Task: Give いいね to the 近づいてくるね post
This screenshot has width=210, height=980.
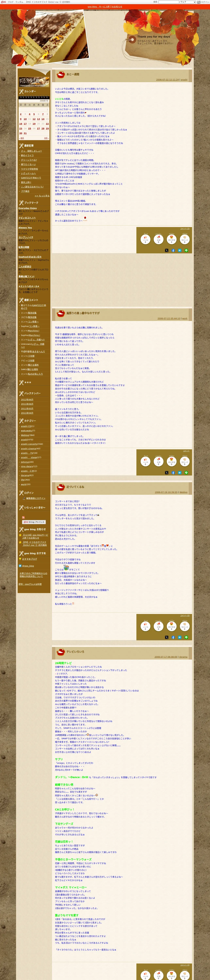Action: [145, 626]
